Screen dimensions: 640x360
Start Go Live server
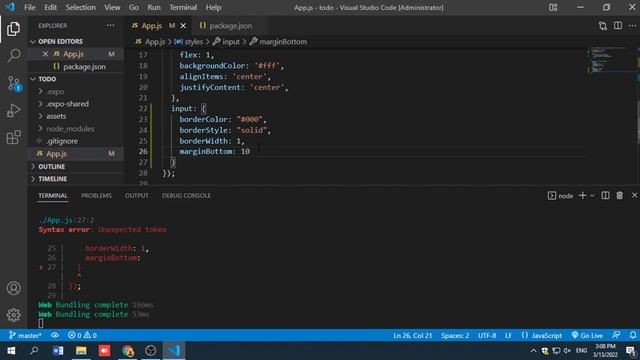point(587,336)
